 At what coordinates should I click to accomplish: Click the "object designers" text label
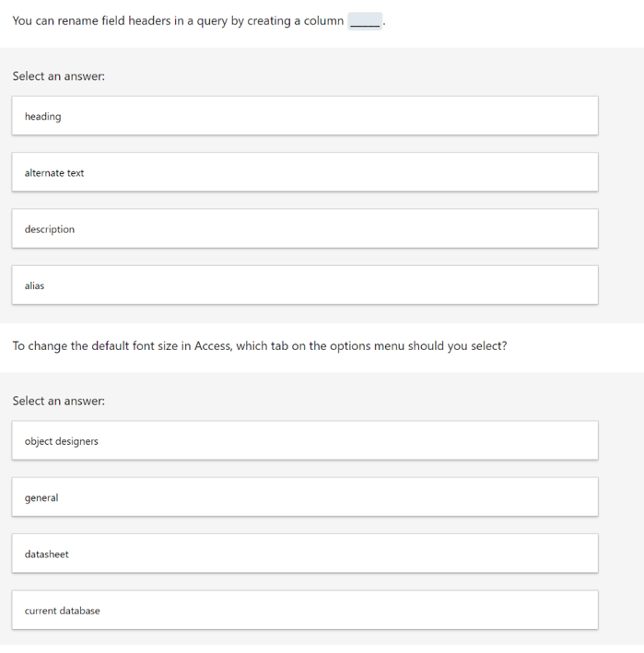pos(62,441)
